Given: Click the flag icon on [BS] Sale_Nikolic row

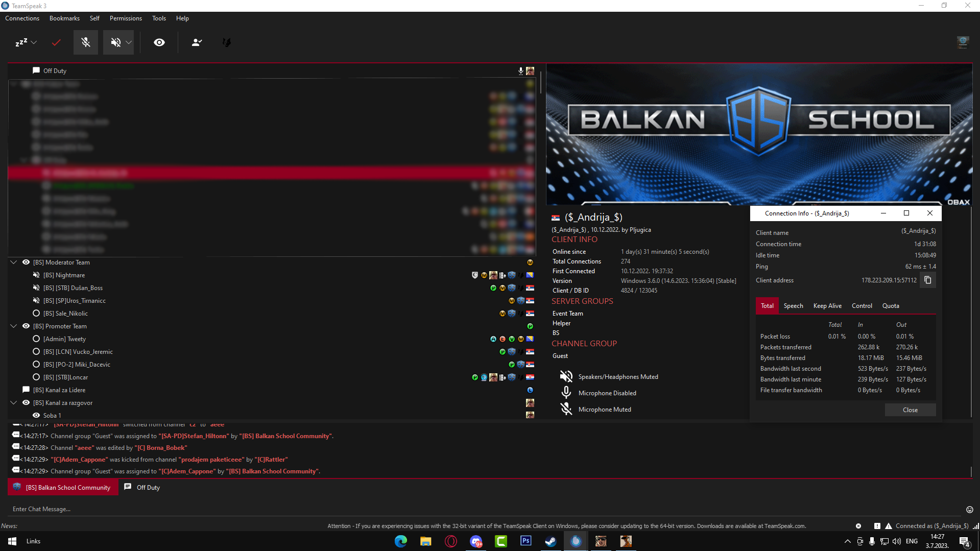Looking at the screenshot, I should 530,314.
